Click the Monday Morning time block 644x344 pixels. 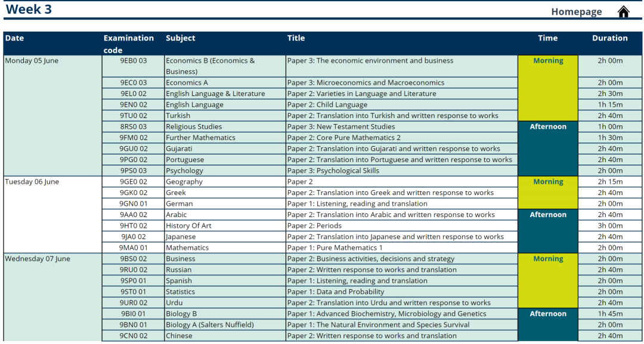click(548, 88)
